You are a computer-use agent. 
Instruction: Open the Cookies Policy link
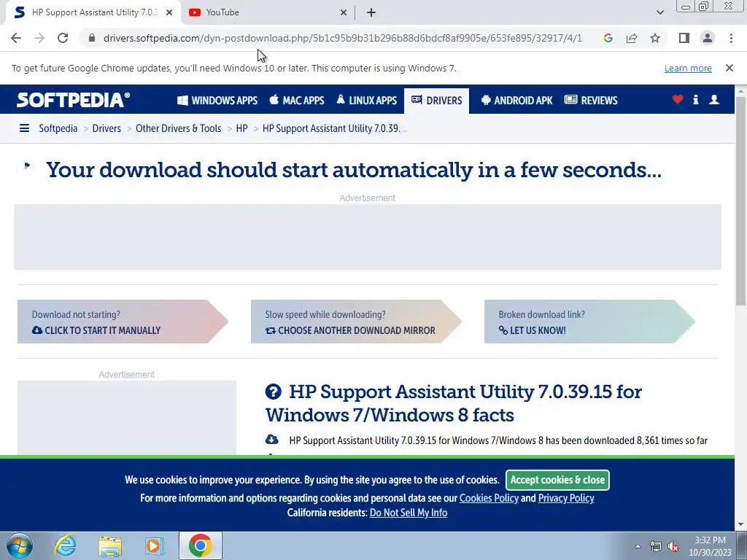point(489,498)
